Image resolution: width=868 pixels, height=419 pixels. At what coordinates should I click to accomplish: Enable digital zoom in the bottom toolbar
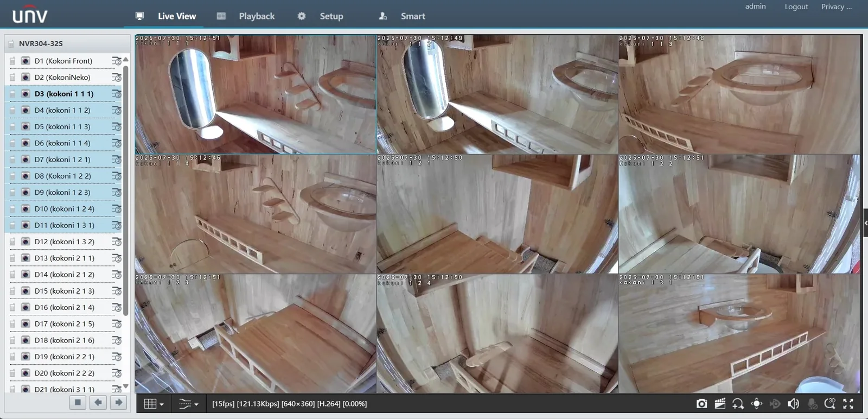[x=738, y=404]
